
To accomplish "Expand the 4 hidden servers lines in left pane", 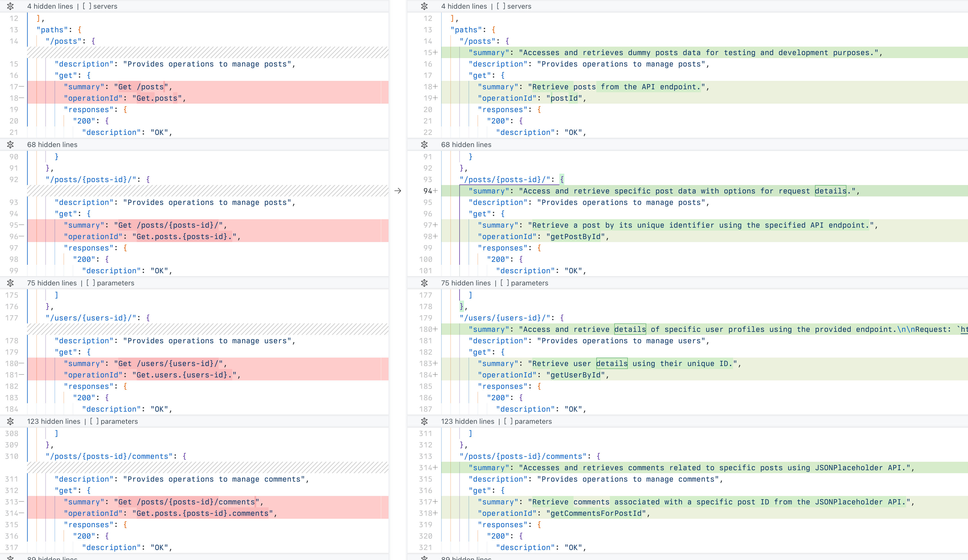I will (x=11, y=6).
